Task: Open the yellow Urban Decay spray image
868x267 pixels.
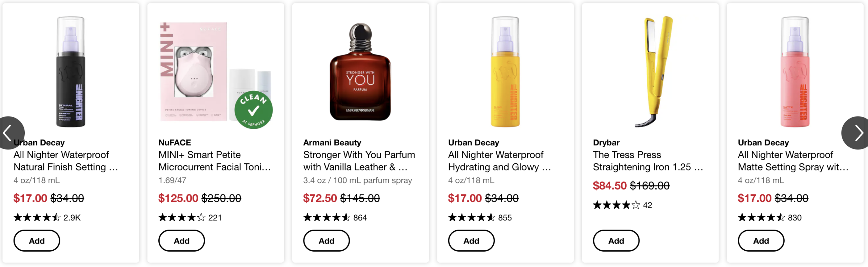Action: tap(505, 72)
